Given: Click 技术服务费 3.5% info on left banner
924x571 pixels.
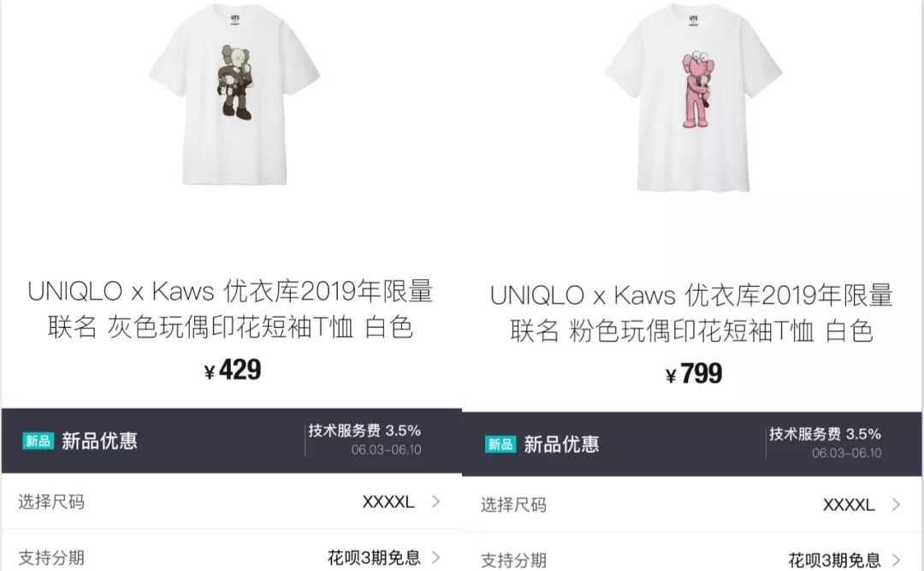Looking at the screenshot, I should click(x=364, y=431).
